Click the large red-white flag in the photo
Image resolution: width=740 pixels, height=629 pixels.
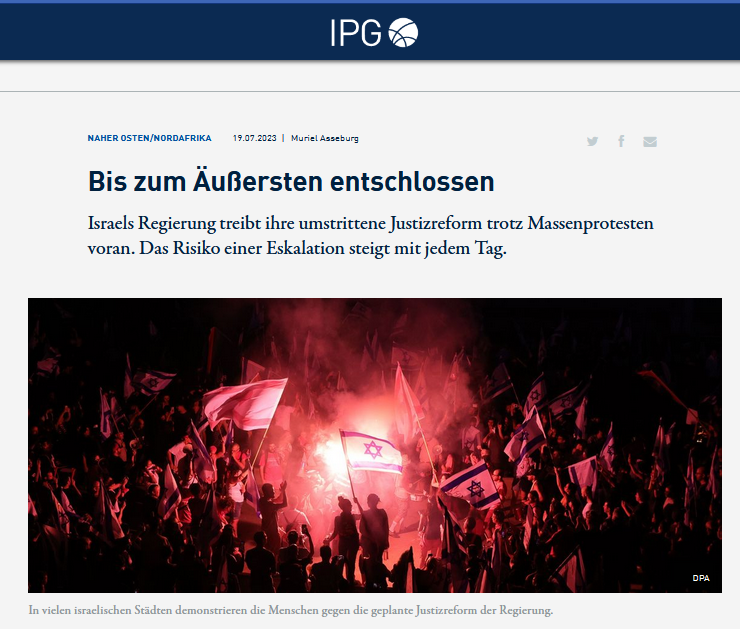click(245, 404)
